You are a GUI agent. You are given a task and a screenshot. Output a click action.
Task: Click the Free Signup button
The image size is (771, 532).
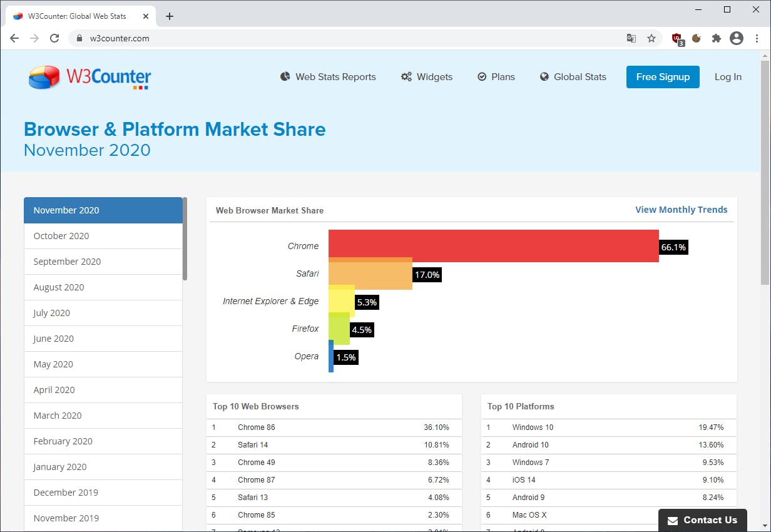(x=663, y=77)
